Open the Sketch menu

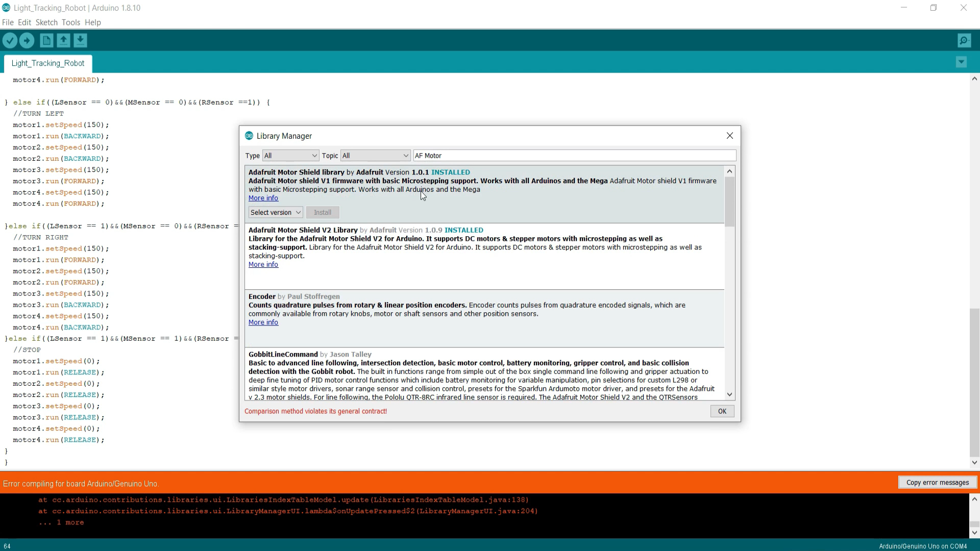(46, 22)
